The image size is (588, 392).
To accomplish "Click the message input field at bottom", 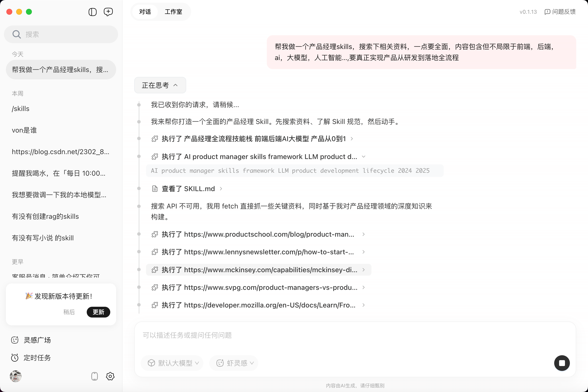I will click(300, 335).
